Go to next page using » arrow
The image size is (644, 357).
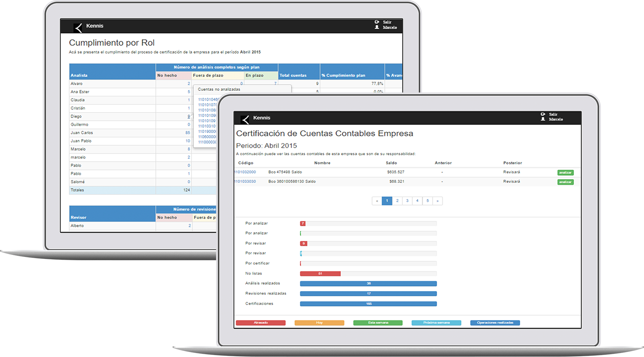coord(438,201)
